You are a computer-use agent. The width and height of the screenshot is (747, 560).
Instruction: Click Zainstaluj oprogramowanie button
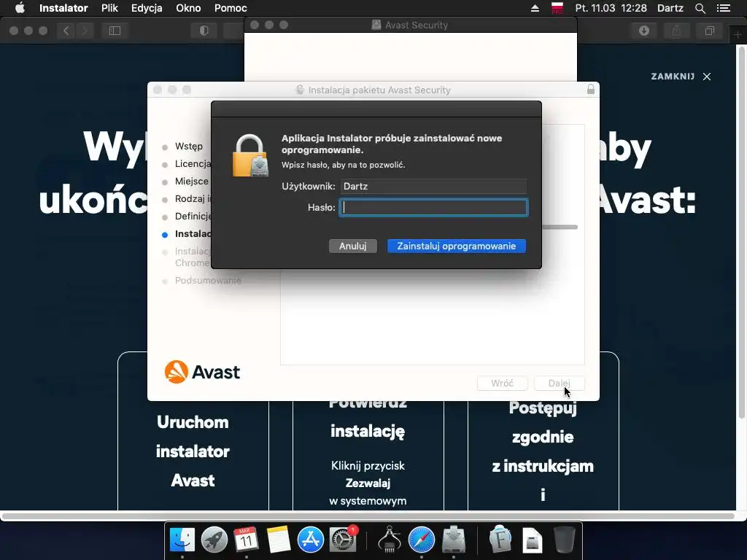[457, 246]
